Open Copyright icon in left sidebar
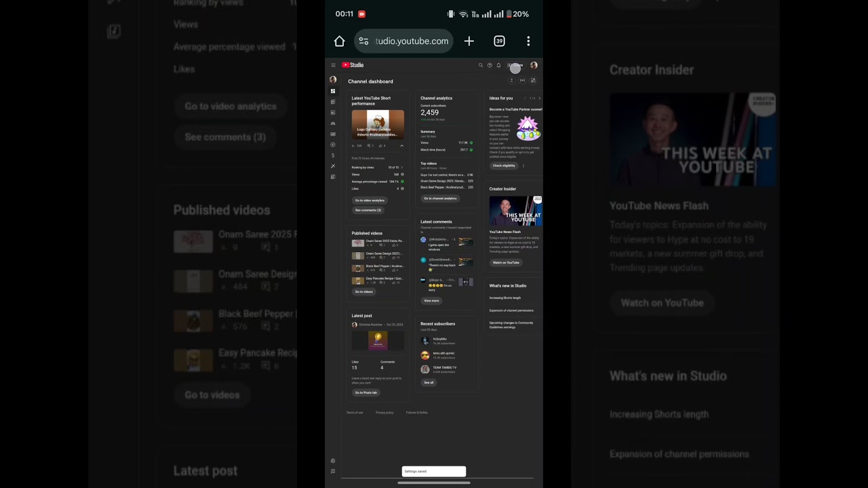The height and width of the screenshot is (488, 868). pyautogui.click(x=333, y=144)
